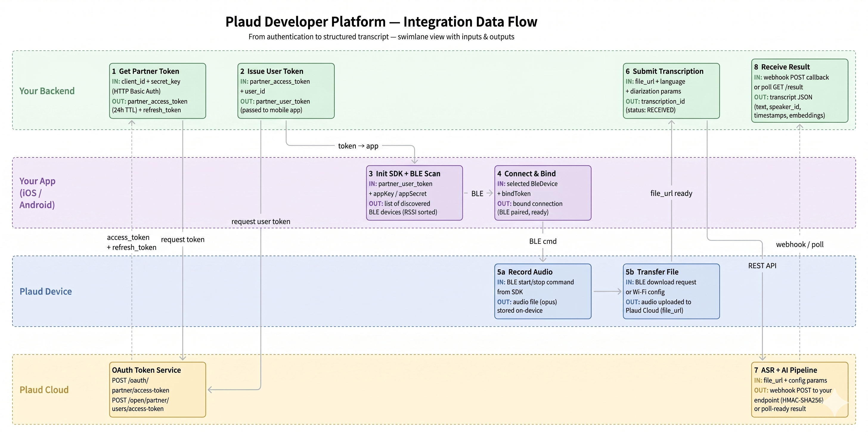Image resolution: width=868 pixels, height=436 pixels.
Task: Click 'IN: selected BleDevice' text
Action: (x=527, y=184)
